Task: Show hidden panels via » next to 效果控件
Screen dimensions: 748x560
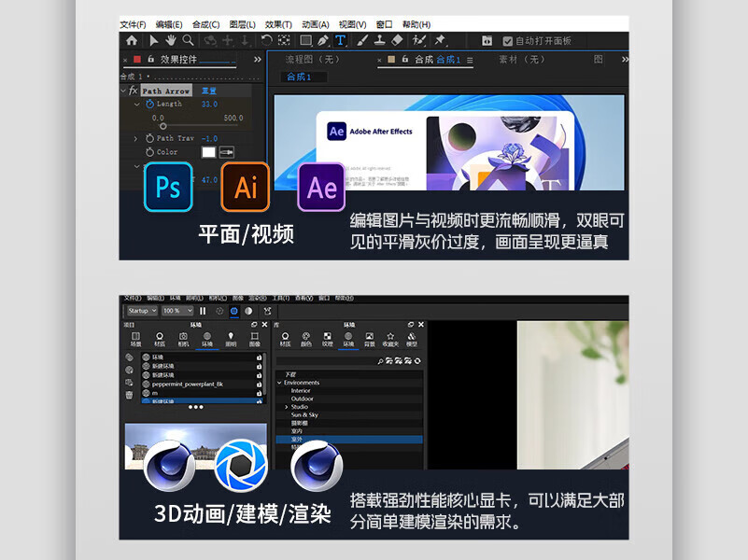Action: coord(258,59)
